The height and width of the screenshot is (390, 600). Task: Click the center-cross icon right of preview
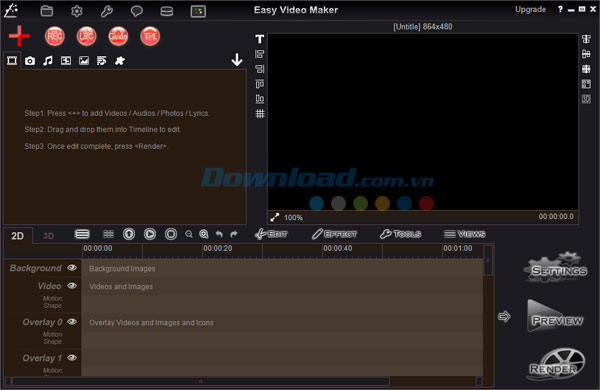pos(586,69)
